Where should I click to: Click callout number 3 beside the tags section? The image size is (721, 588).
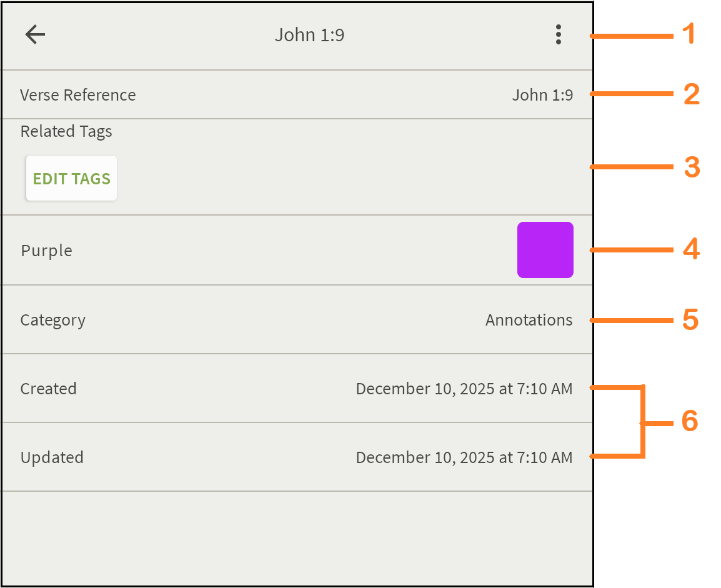691,167
